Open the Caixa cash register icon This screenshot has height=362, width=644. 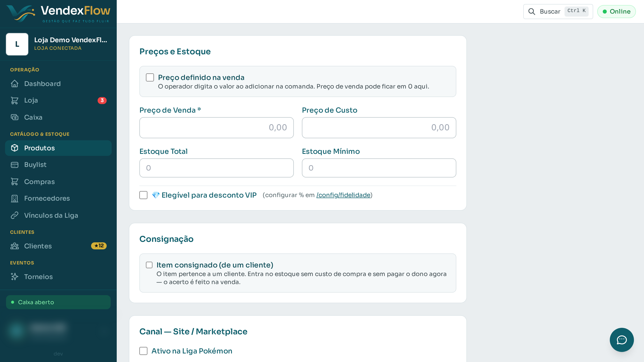point(15,117)
